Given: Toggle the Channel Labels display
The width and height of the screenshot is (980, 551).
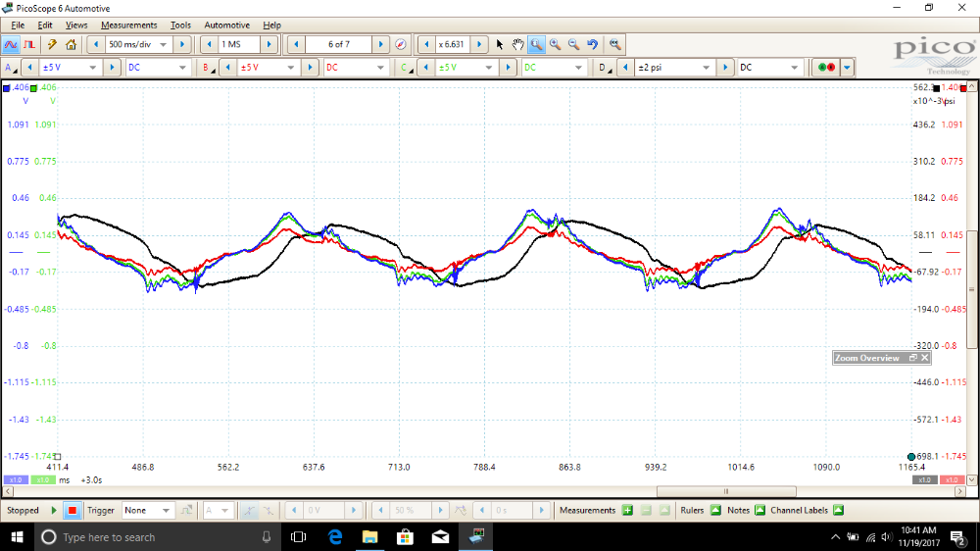Looking at the screenshot, I should tap(838, 510).
